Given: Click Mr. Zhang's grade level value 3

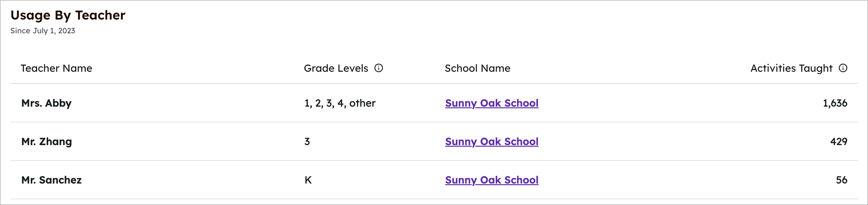Looking at the screenshot, I should pyautogui.click(x=307, y=142).
